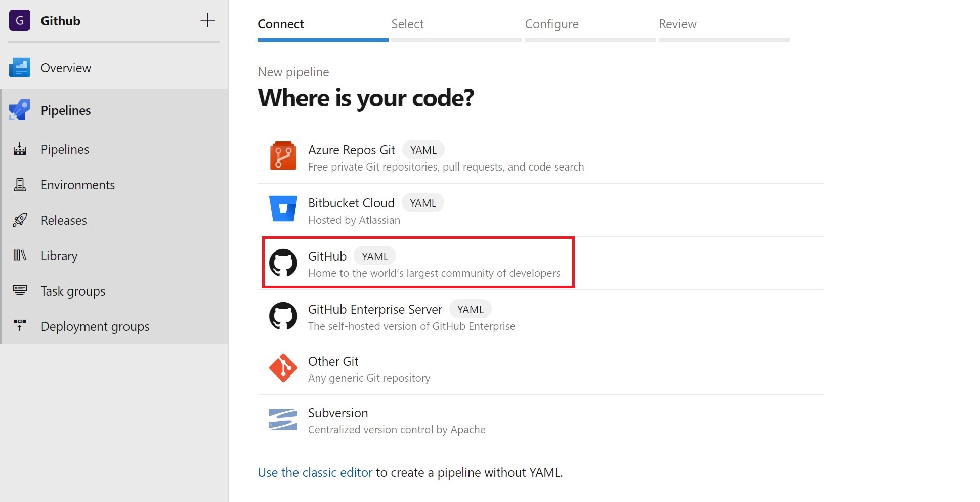Click 'Hosted by Atlassian' description text
The width and height of the screenshot is (980, 502).
(354, 220)
